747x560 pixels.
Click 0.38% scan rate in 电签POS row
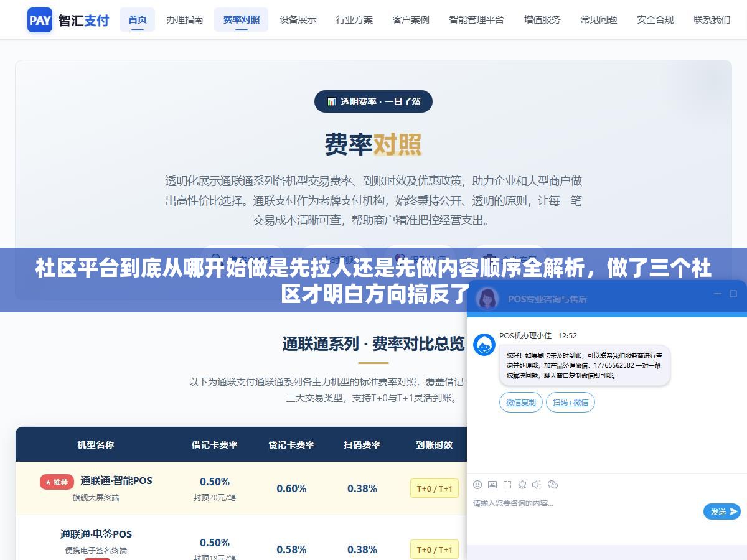(362, 549)
